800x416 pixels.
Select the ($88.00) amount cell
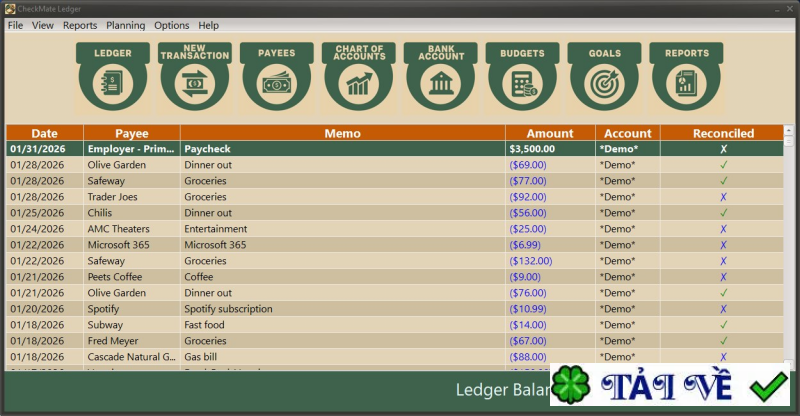click(x=550, y=357)
